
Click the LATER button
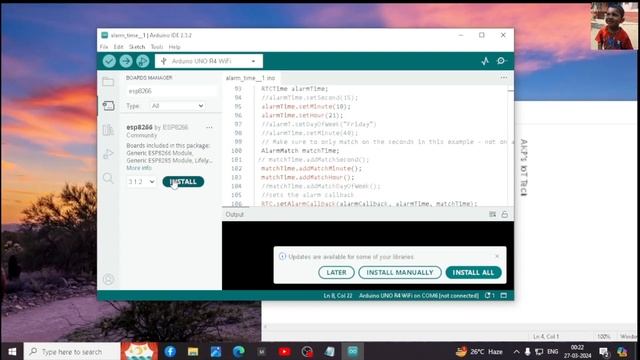[336, 272]
